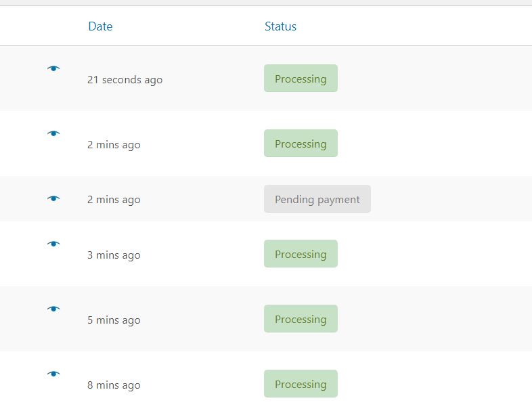This screenshot has width=532, height=411.
Task: Click the "21 seconds ago" date text
Action: pyautogui.click(x=125, y=80)
